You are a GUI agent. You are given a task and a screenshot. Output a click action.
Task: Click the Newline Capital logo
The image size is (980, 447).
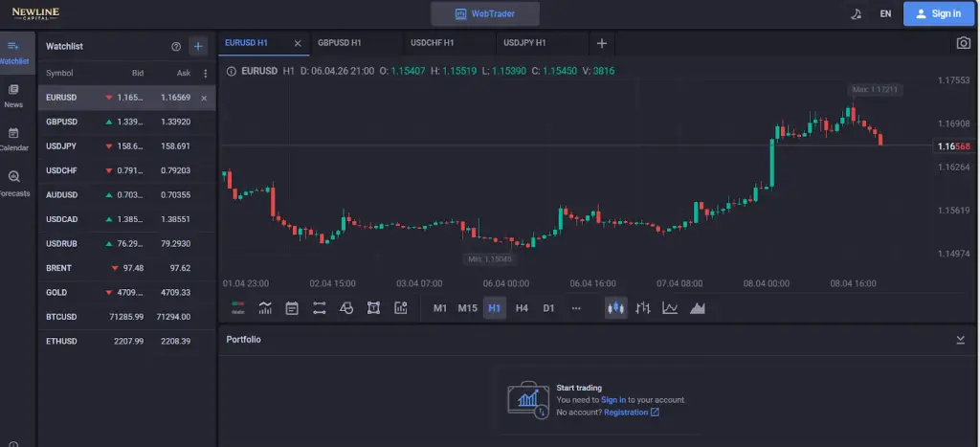(35, 13)
